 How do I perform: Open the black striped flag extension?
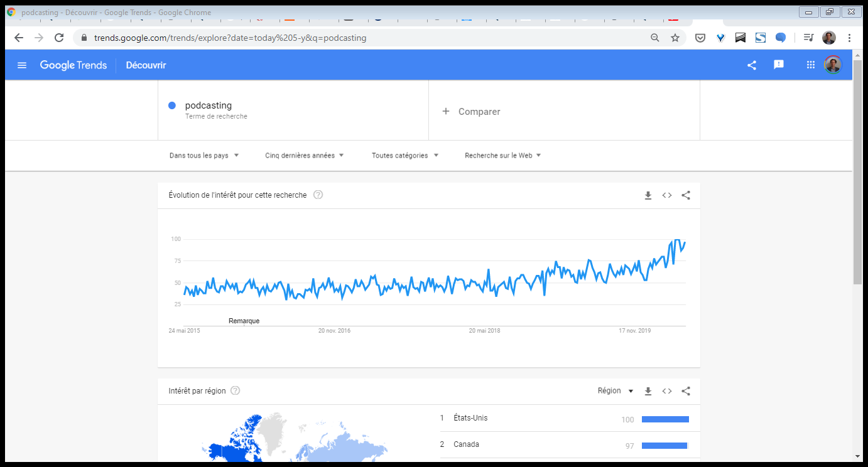pyautogui.click(x=741, y=38)
